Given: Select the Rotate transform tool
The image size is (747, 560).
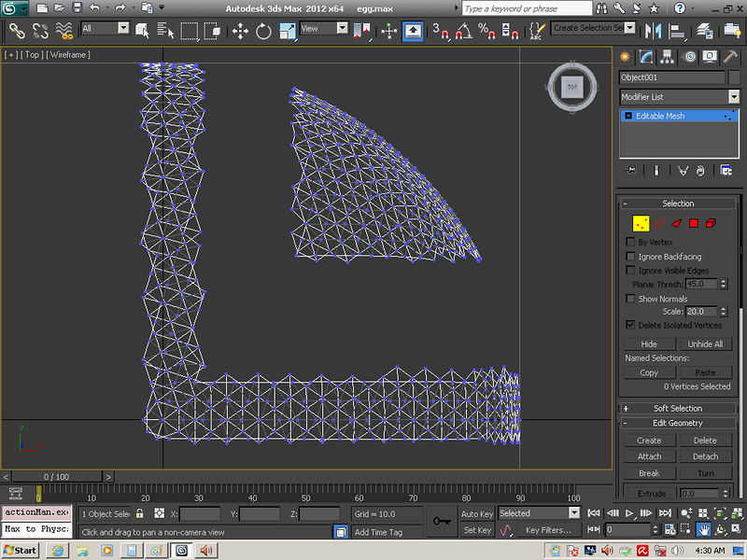Looking at the screenshot, I should coord(263,31).
